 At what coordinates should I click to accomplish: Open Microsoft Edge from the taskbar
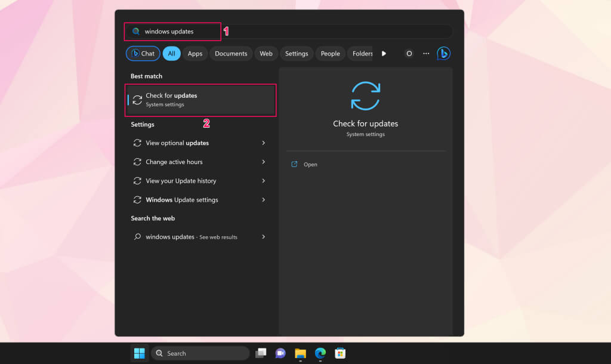[x=320, y=353]
